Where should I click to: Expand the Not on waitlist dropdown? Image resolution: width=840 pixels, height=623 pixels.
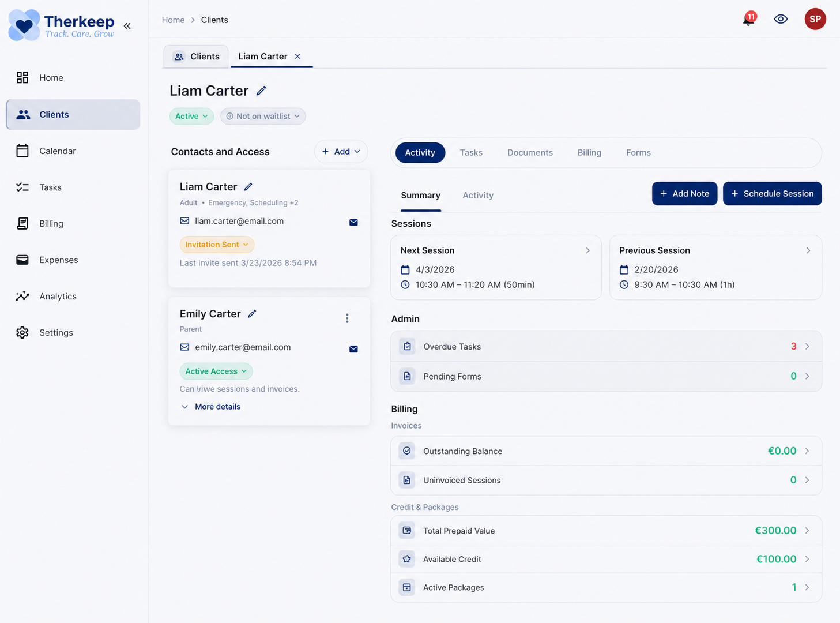263,116
